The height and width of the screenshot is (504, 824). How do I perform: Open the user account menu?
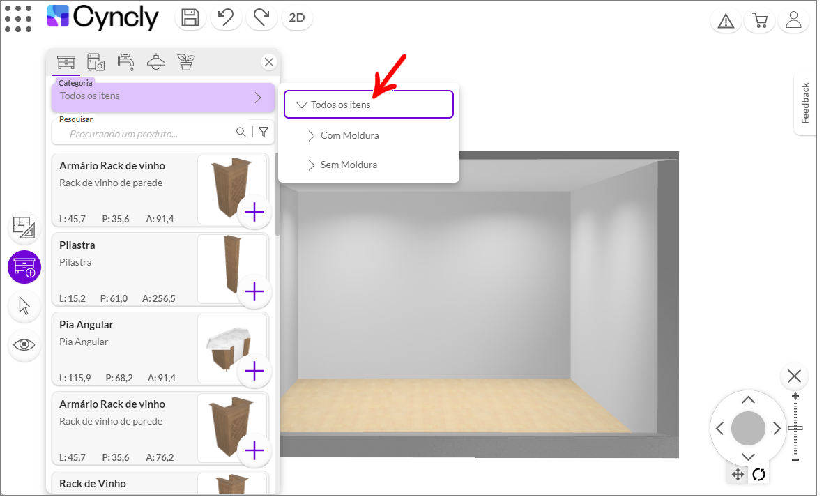793,21
